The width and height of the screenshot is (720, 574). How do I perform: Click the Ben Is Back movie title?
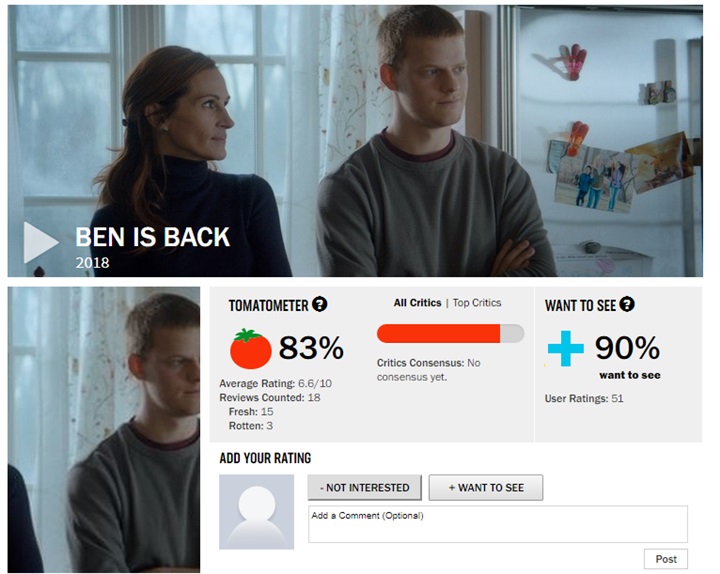coord(152,237)
